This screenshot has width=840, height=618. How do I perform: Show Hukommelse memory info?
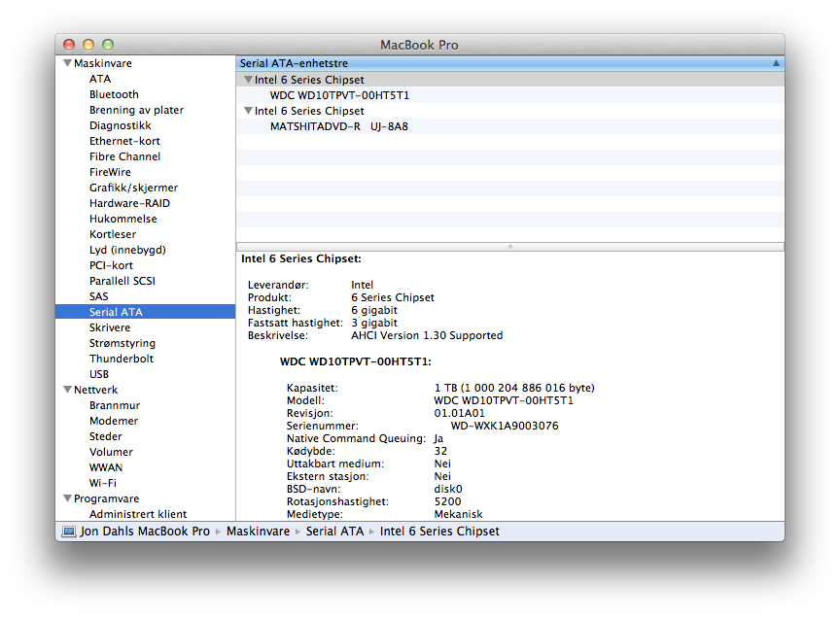tap(123, 219)
